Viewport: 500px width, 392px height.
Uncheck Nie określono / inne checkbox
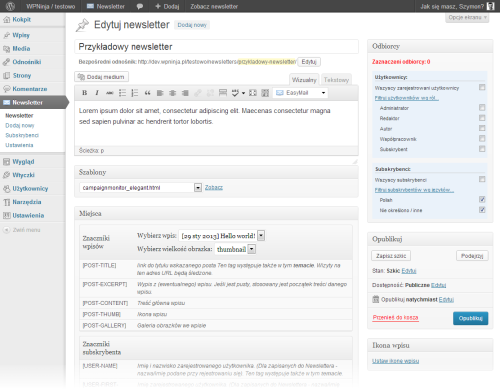(482, 210)
